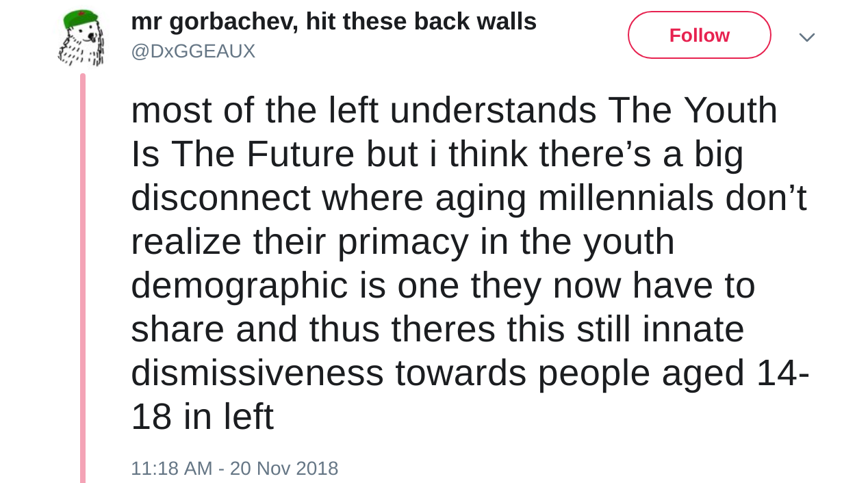
Task: Open the tweet options chevron menu
Action: (x=806, y=37)
